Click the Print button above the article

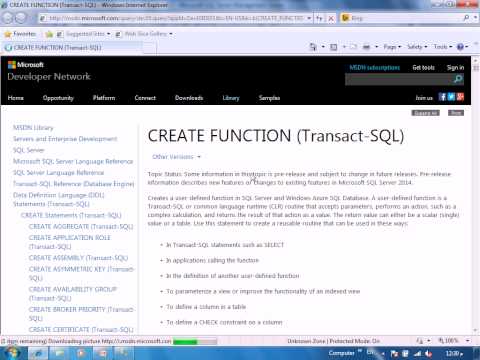(x=456, y=113)
